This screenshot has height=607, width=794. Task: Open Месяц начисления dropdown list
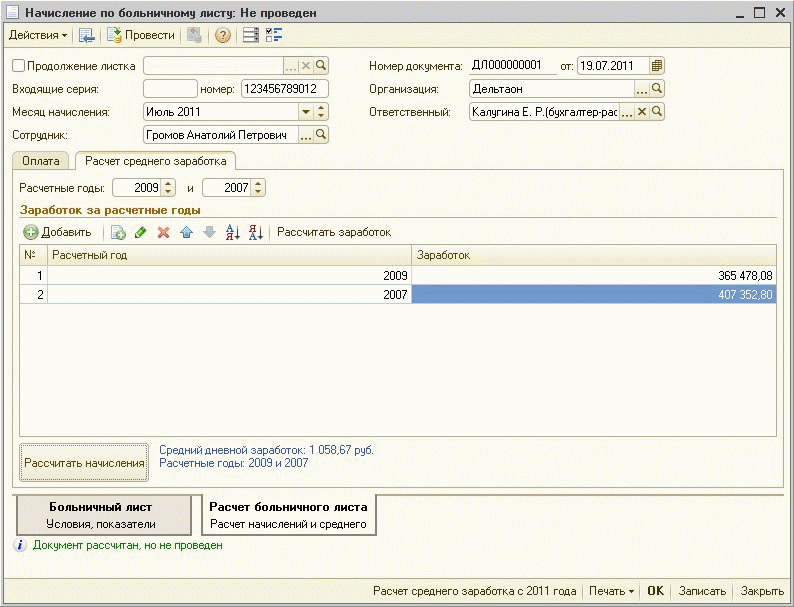(x=306, y=112)
